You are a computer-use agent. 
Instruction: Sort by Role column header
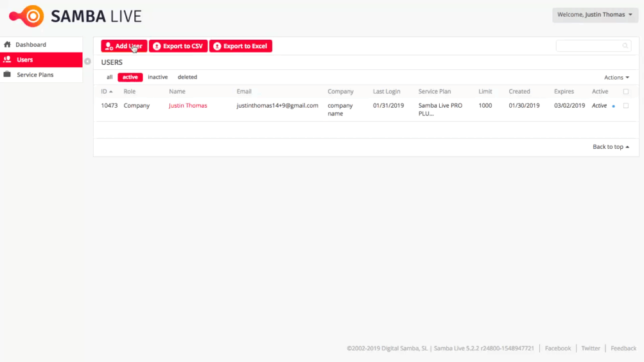(x=129, y=92)
